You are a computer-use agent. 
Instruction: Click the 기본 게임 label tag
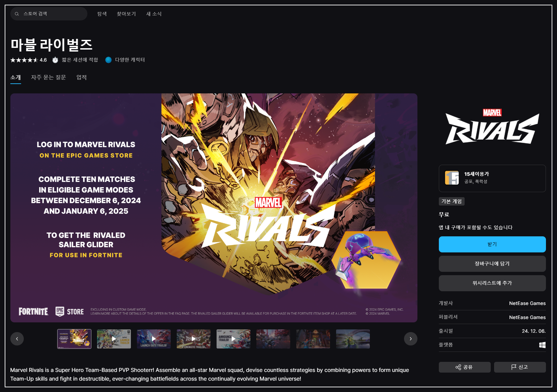click(452, 201)
